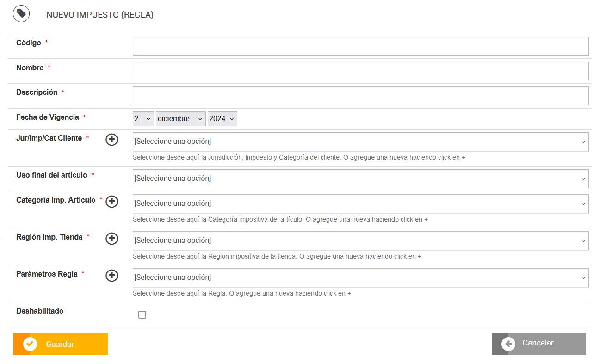Image resolution: width=594 pixels, height=364 pixels.
Task: Open the year dropdown showing 2024
Action: click(x=222, y=119)
